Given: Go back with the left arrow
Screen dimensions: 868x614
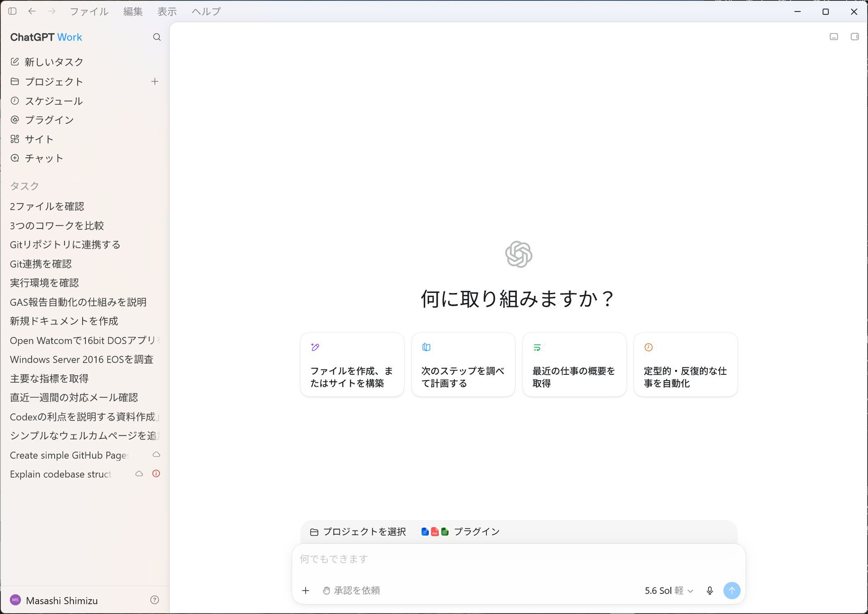Looking at the screenshot, I should coord(32,11).
